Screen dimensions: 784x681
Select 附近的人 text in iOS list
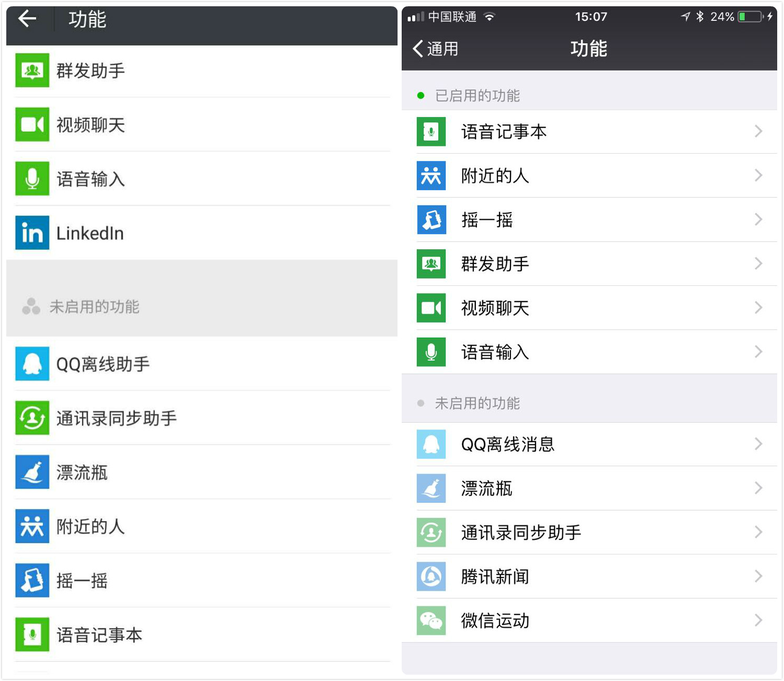[x=495, y=176]
